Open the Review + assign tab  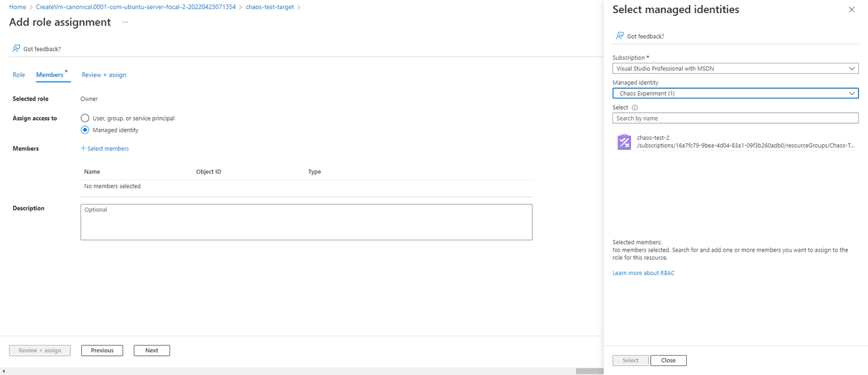[103, 74]
